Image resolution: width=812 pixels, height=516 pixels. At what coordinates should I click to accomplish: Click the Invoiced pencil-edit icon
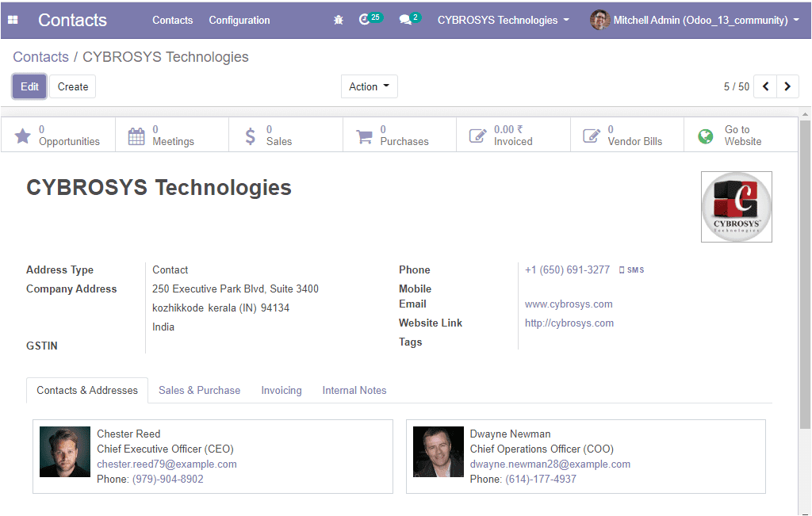click(477, 136)
